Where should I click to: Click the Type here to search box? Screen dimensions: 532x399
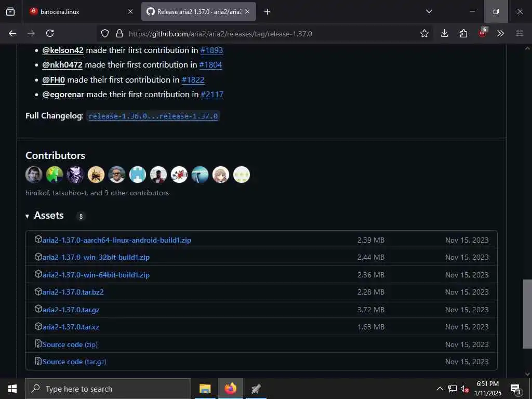pos(108,389)
